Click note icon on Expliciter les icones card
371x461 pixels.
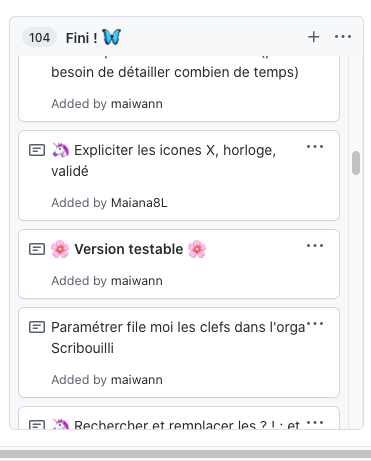[37, 150]
